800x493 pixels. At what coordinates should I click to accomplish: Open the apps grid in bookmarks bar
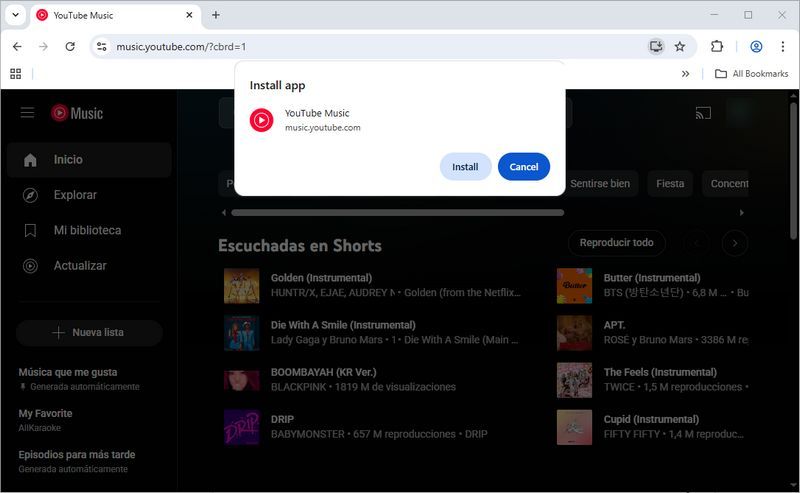pyautogui.click(x=16, y=74)
